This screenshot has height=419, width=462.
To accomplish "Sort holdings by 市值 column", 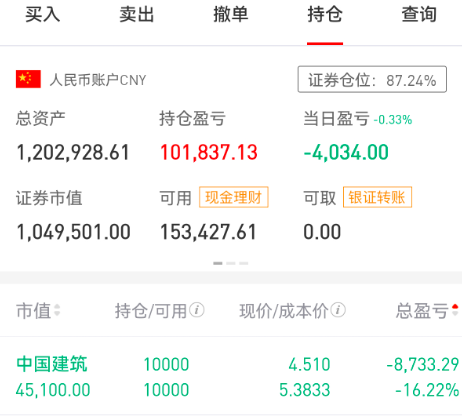I will (x=38, y=311).
